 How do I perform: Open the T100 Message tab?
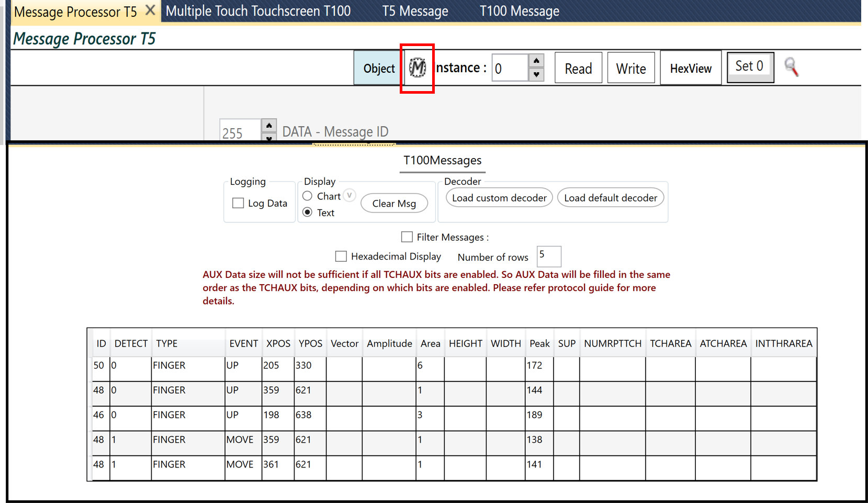(x=519, y=11)
